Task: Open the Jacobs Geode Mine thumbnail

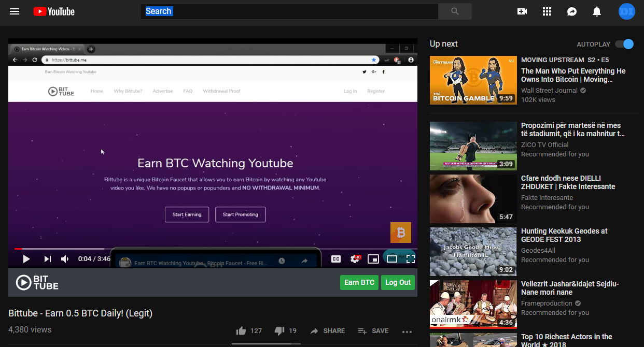Action: point(473,252)
